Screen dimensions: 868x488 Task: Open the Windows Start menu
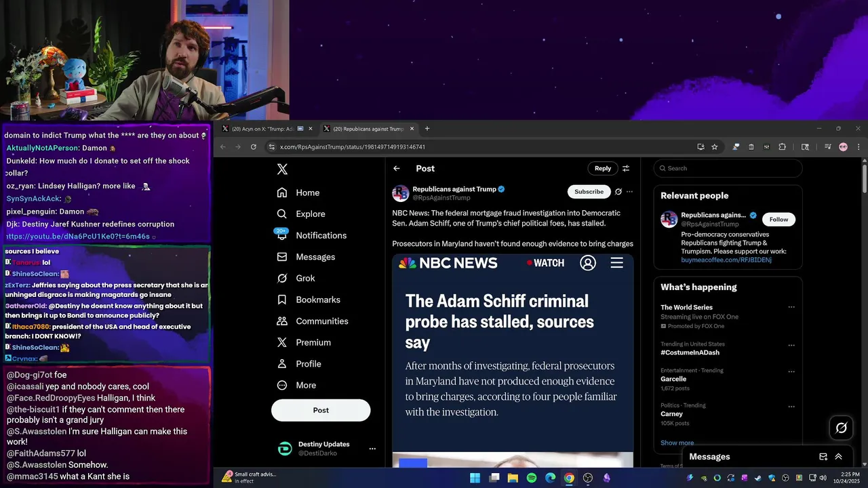(x=475, y=478)
